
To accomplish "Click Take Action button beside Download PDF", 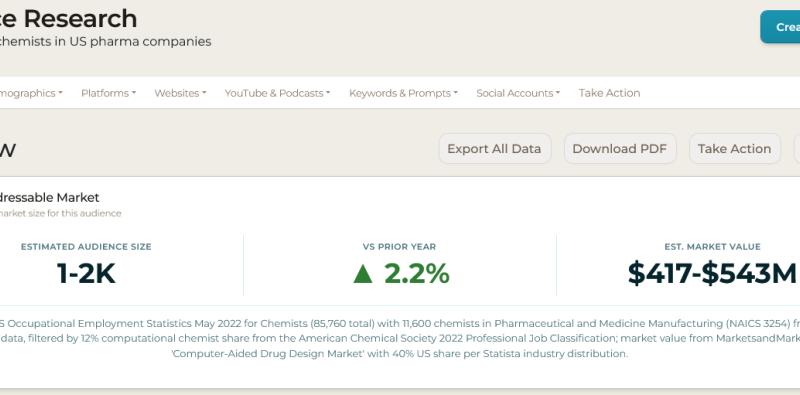I will click(735, 149).
